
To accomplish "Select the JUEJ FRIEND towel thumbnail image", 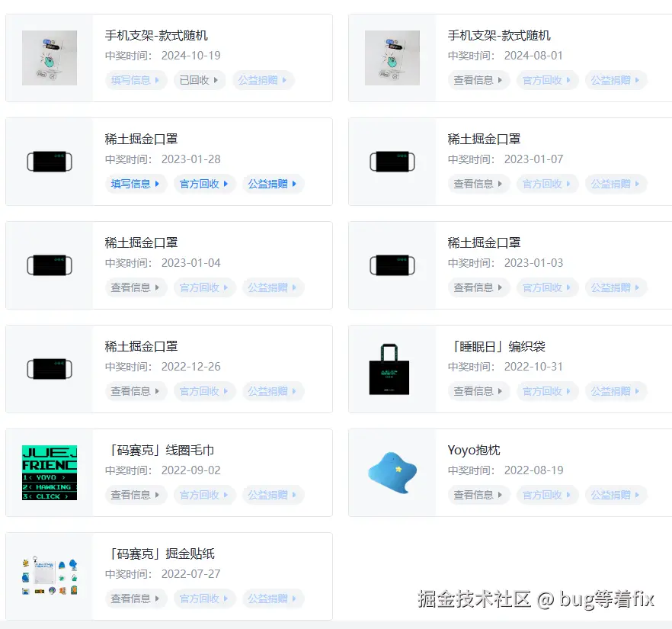I will 50,472.
